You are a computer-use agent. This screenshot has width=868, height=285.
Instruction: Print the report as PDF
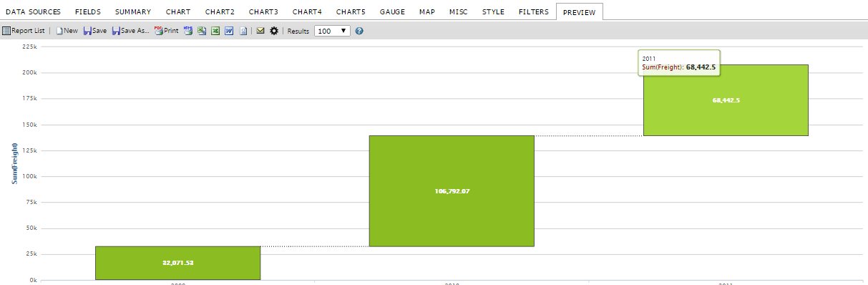coord(166,32)
